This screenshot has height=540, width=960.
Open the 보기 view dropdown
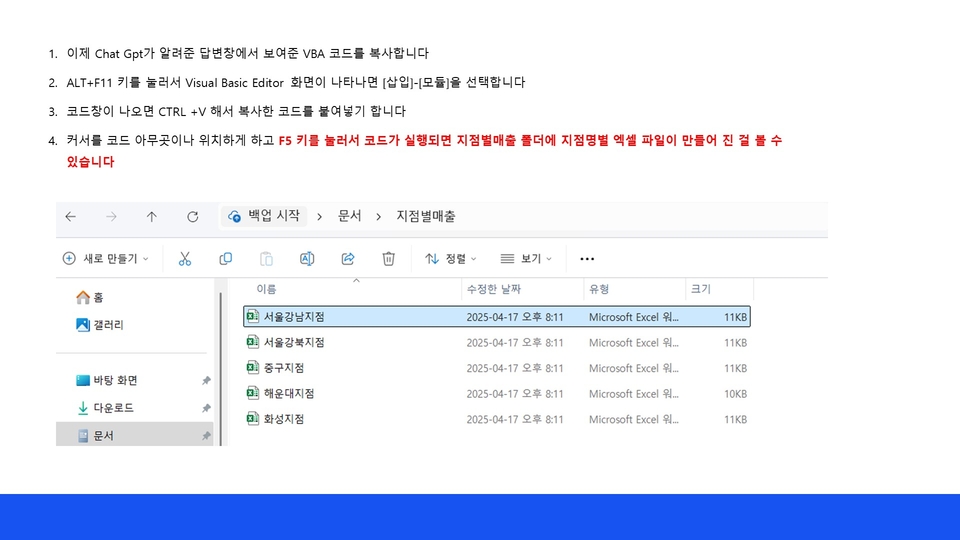tap(526, 259)
